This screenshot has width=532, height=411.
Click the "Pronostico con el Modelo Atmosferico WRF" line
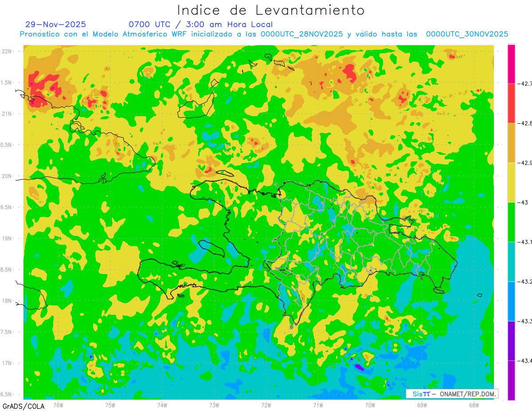264,34
